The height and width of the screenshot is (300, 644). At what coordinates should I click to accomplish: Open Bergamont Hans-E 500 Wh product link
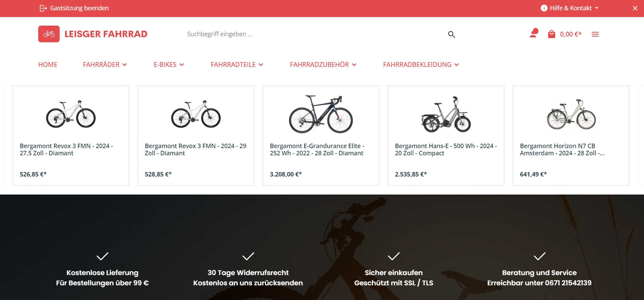(x=446, y=149)
